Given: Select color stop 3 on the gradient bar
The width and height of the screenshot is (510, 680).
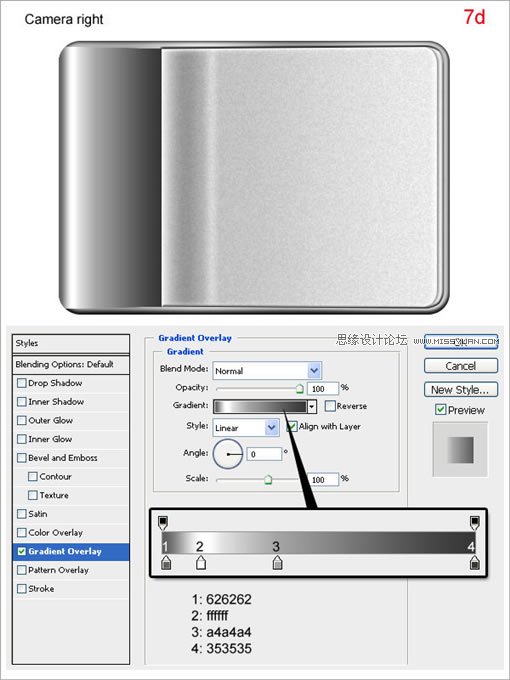Looking at the screenshot, I should (x=278, y=563).
